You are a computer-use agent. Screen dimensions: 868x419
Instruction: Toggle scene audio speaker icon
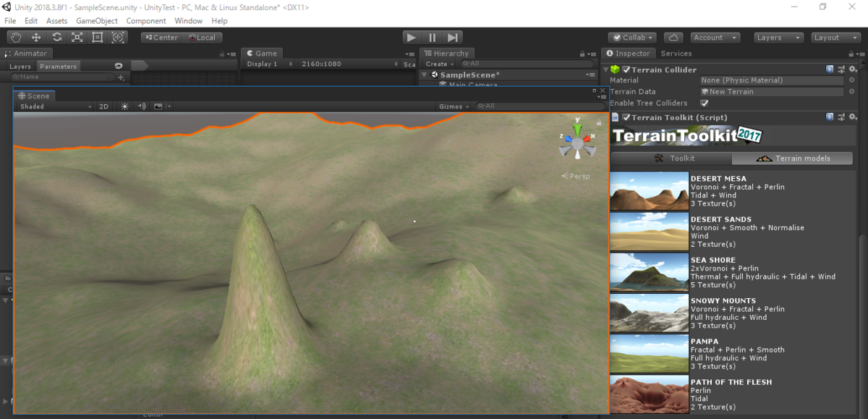point(141,106)
